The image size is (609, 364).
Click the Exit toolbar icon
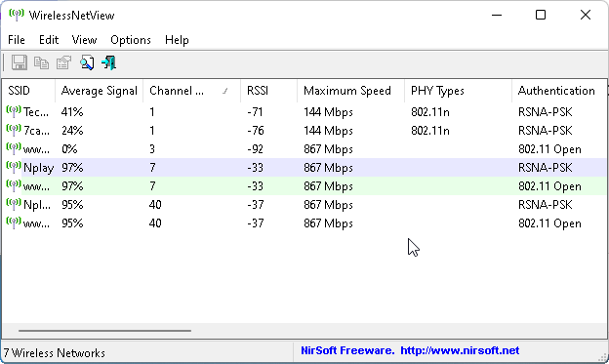pos(108,62)
